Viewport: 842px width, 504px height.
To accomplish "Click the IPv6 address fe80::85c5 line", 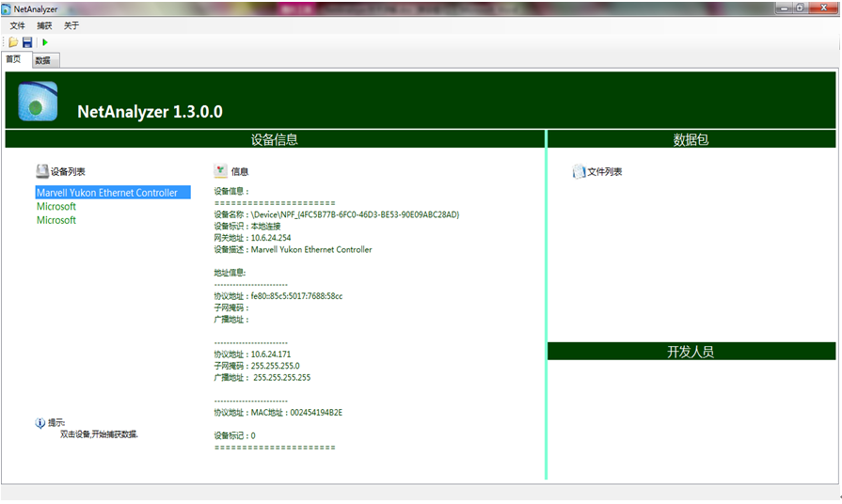I will (278, 296).
